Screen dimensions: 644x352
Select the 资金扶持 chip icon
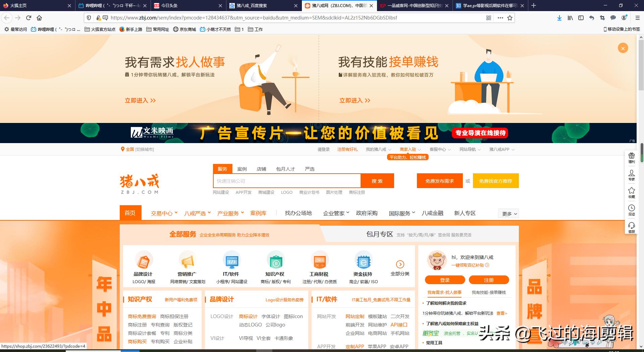pyautogui.click(x=364, y=261)
